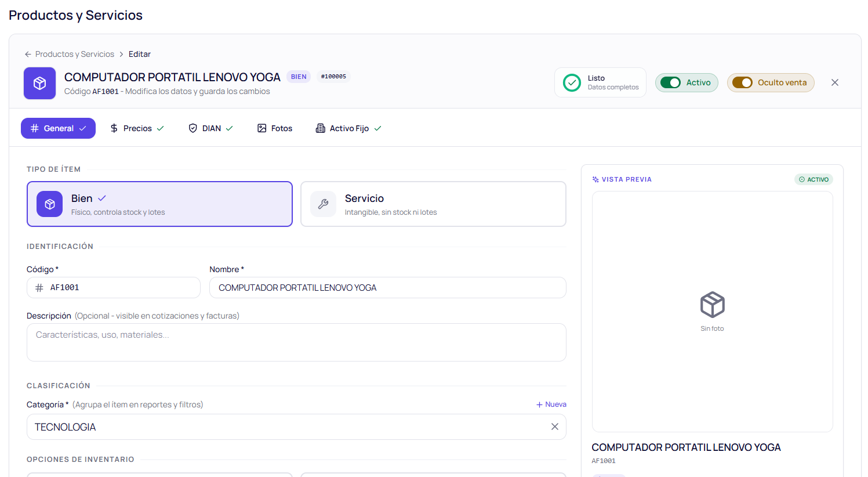Viewport: 868px width, 477px height.
Task: Click the BIEN badge next to product title
Action: click(299, 77)
